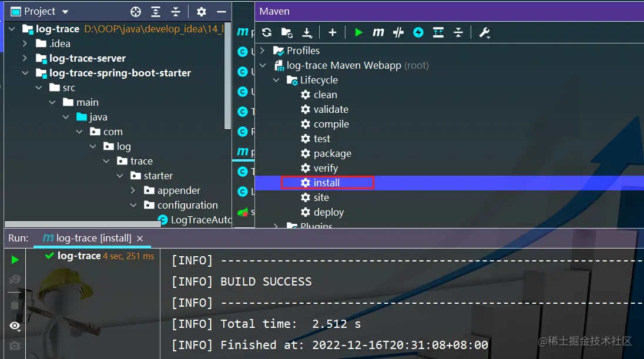Open the Project view dropdown
The height and width of the screenshot is (359, 644).
tap(65, 12)
